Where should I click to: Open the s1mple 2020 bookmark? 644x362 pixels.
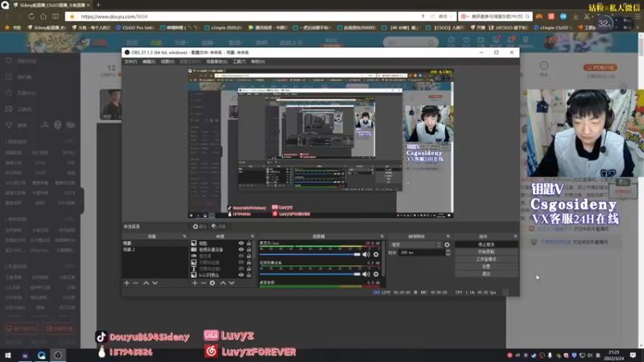pyautogui.click(x=224, y=27)
